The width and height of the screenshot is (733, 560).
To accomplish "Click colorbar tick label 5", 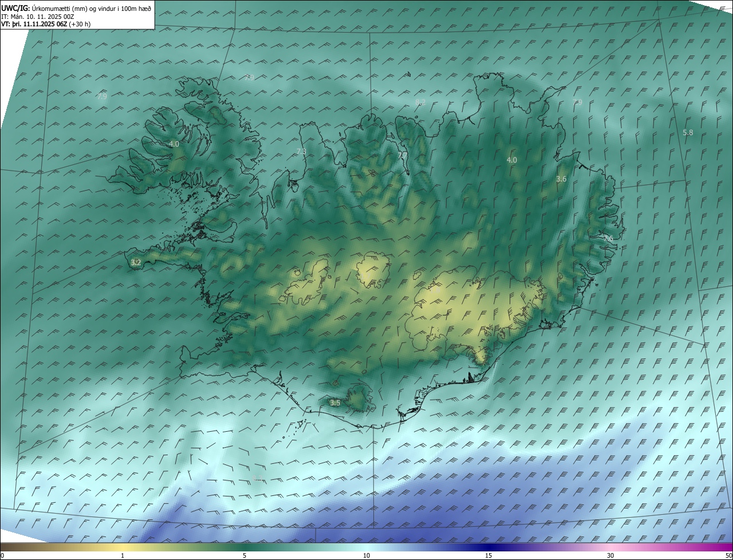I will pyautogui.click(x=245, y=555).
